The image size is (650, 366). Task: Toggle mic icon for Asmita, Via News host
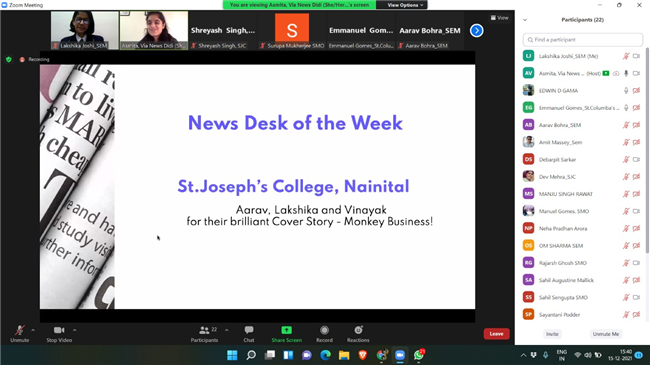click(x=626, y=73)
